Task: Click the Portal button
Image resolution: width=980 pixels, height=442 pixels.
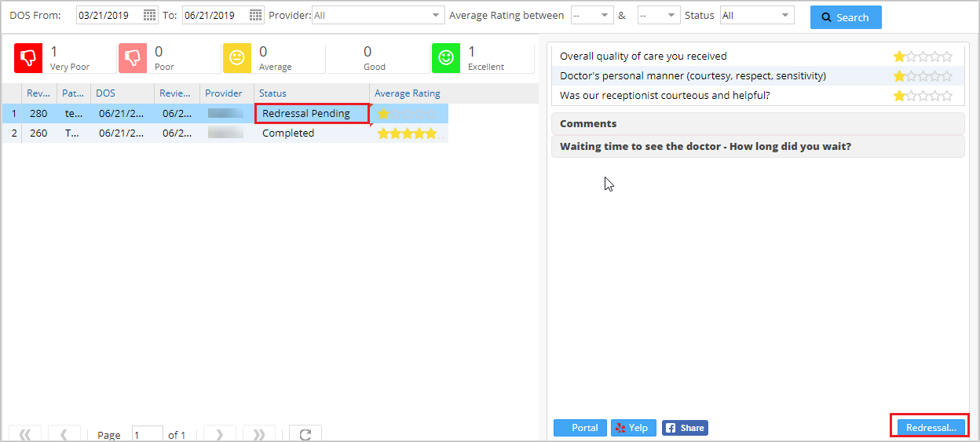Action: [580, 428]
